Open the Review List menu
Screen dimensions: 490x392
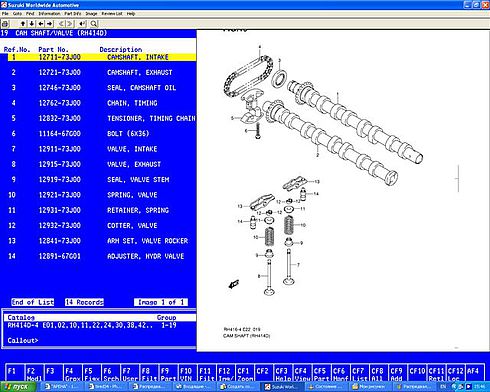pyautogui.click(x=112, y=14)
